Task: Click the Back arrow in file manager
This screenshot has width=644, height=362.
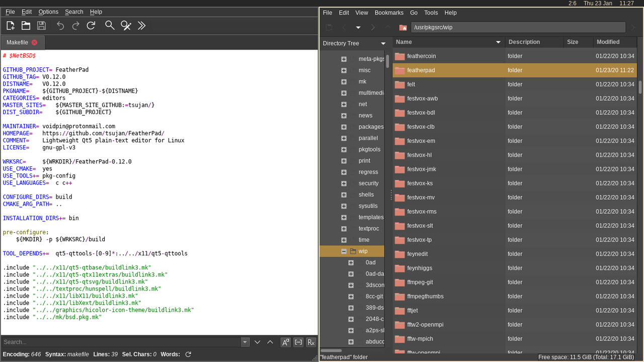Action: point(344,27)
